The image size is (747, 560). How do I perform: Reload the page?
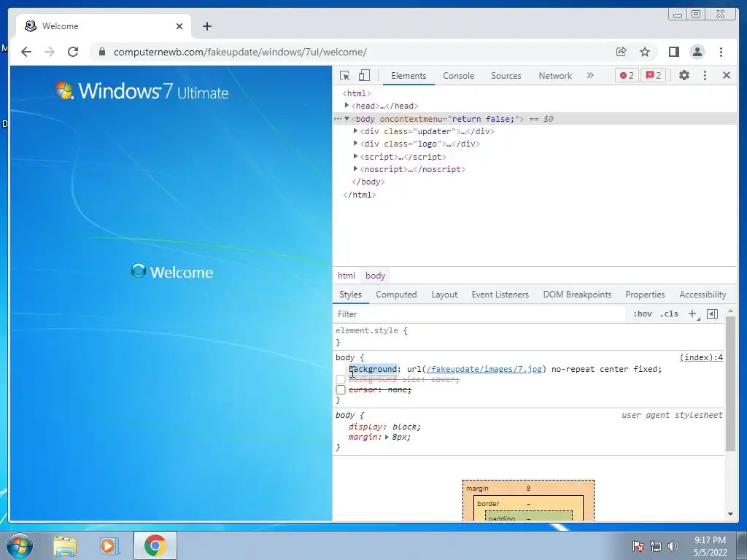(x=73, y=52)
